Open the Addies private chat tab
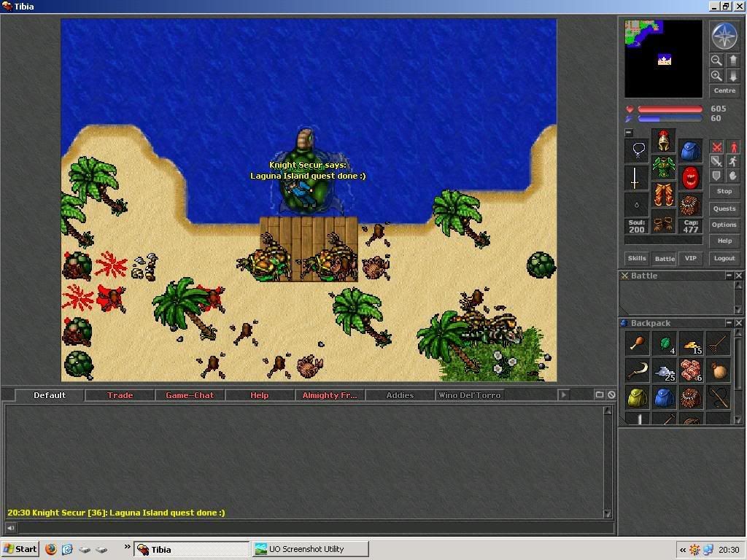 [400, 395]
